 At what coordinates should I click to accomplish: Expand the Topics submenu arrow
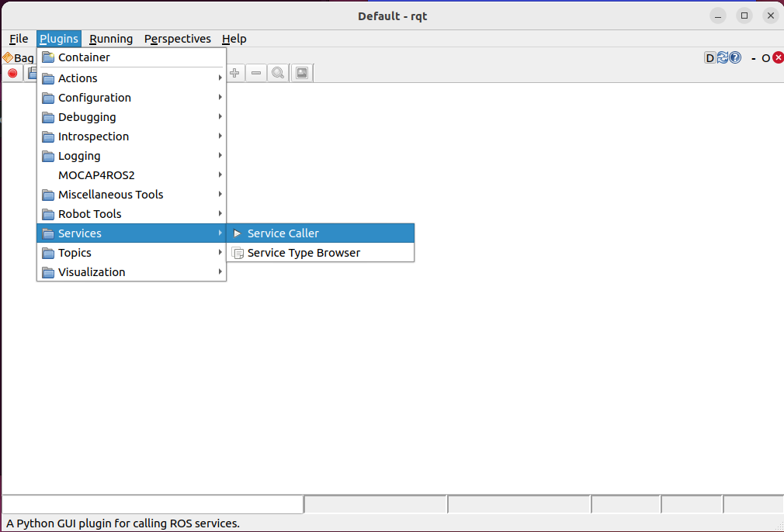pyautogui.click(x=220, y=253)
